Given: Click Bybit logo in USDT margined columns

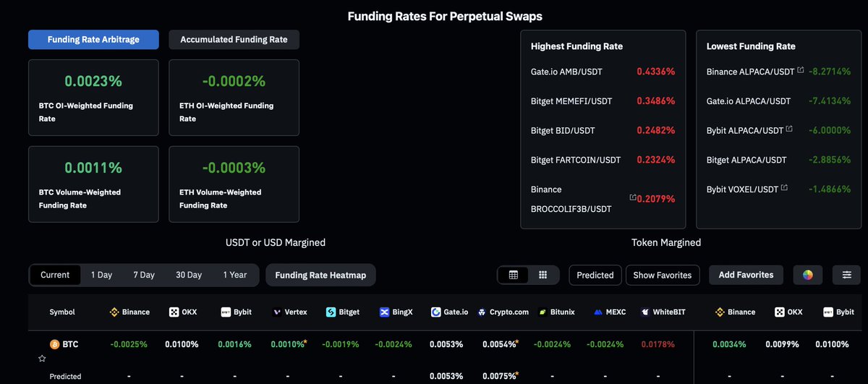Looking at the screenshot, I should tap(226, 312).
